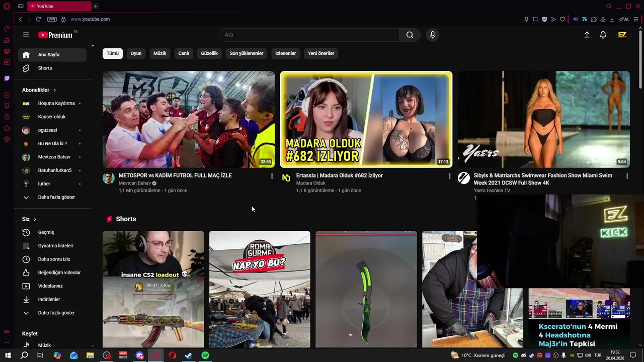Open the Batuhanfurkan5 subscription channel

pos(52,170)
